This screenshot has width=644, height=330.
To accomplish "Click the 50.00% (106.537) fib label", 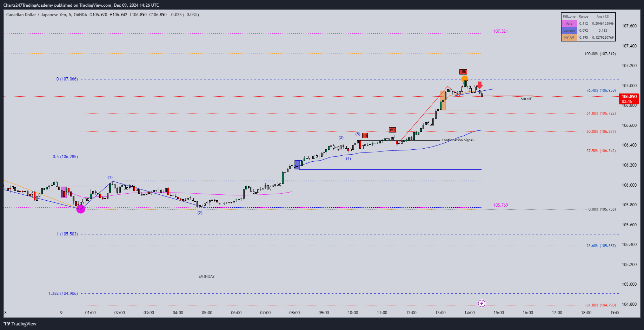I will (x=601, y=131).
